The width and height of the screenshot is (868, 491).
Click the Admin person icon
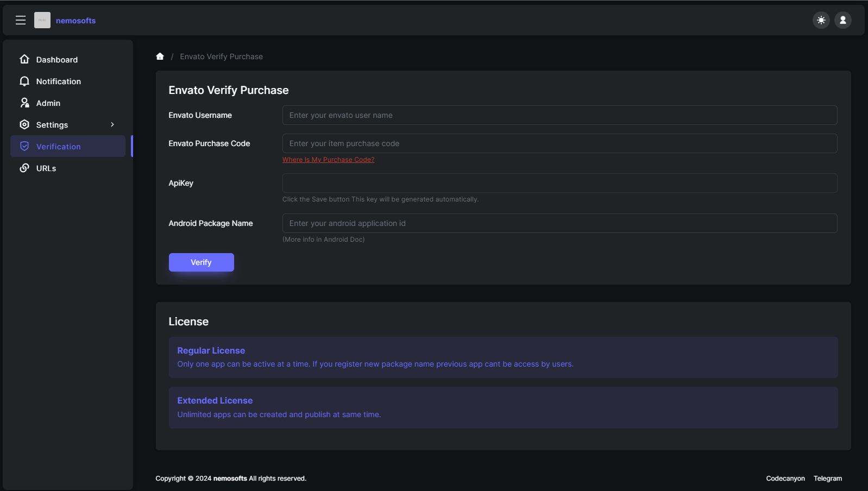click(24, 103)
